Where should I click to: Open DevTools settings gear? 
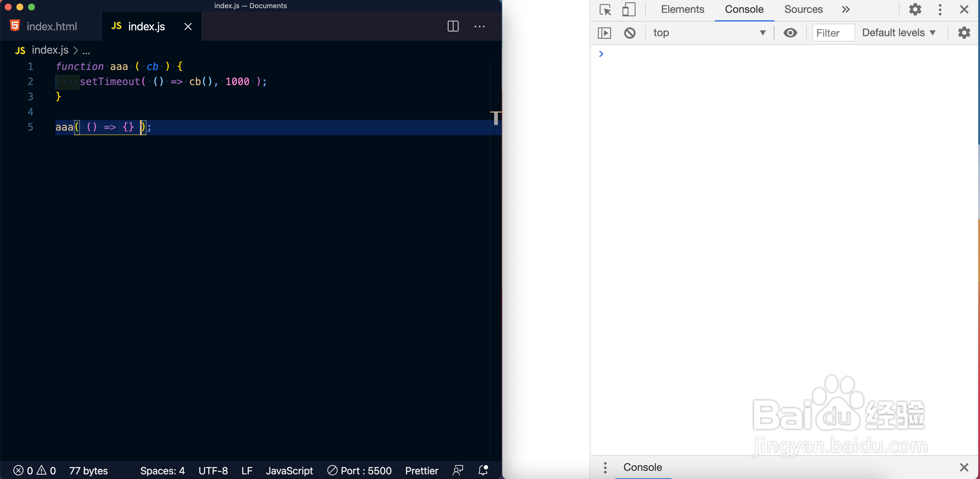pos(915,10)
